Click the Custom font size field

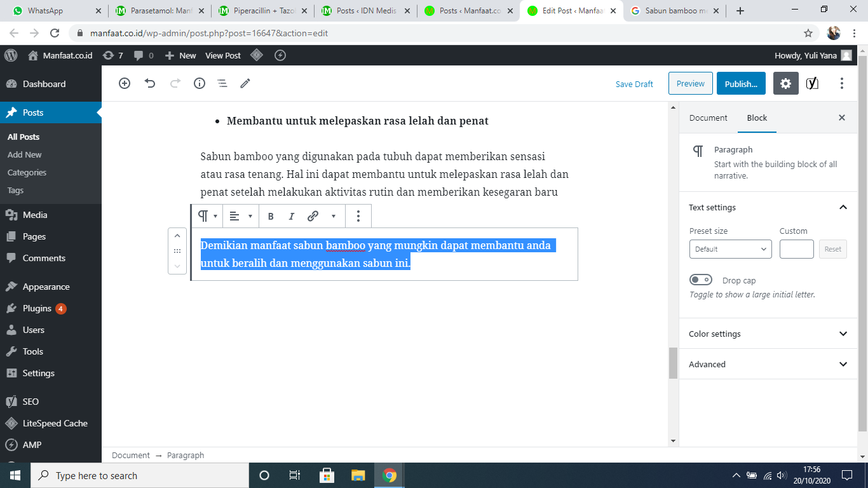point(796,249)
